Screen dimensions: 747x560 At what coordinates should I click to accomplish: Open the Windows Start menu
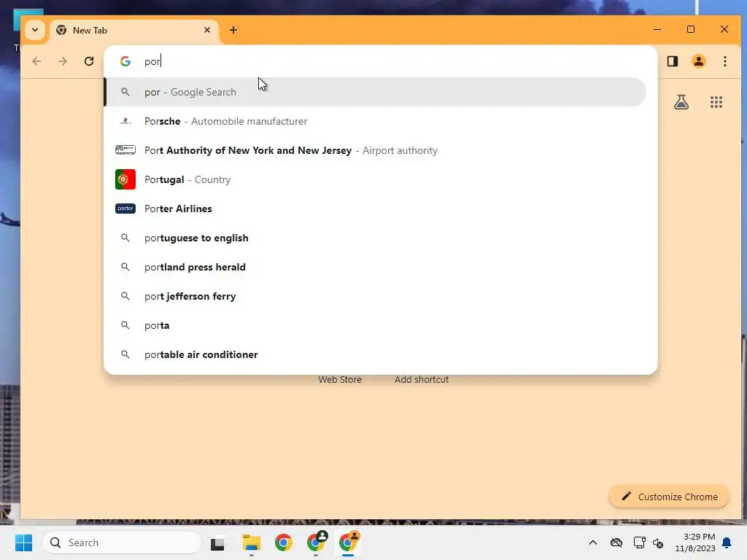point(23,542)
